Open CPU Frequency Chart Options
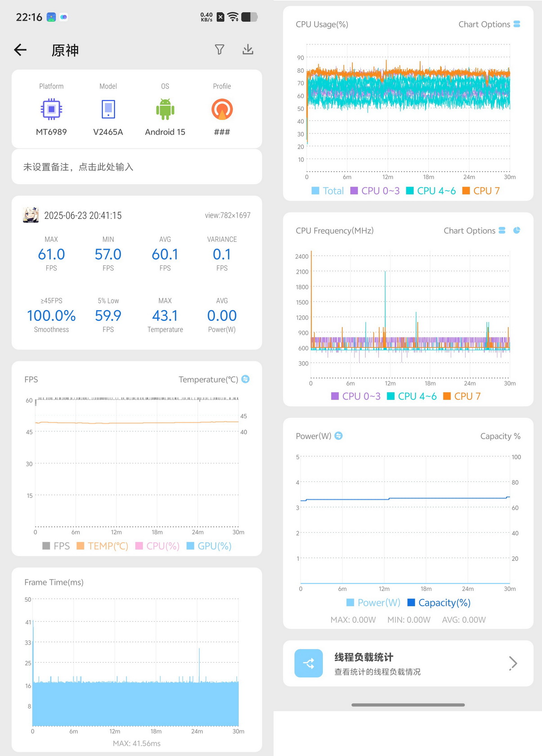The width and height of the screenshot is (542, 756). 475,231
